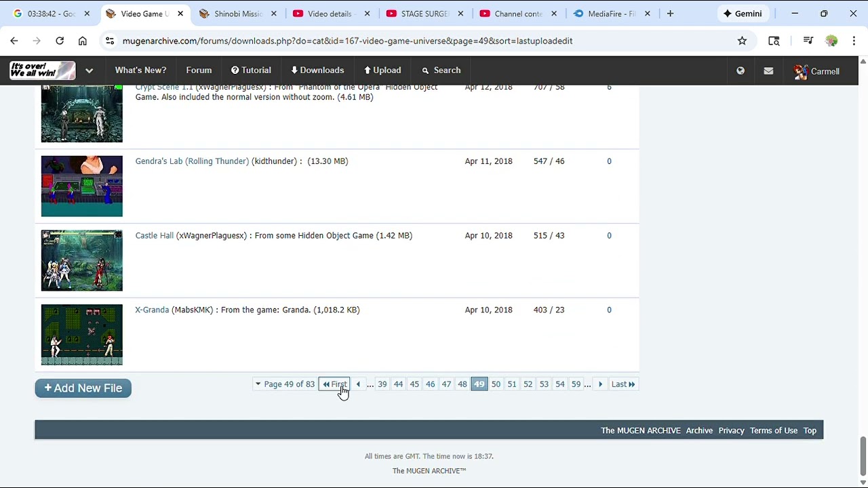Close the MediaFire tab
Viewport: 868px width, 488px height.
[647, 14]
